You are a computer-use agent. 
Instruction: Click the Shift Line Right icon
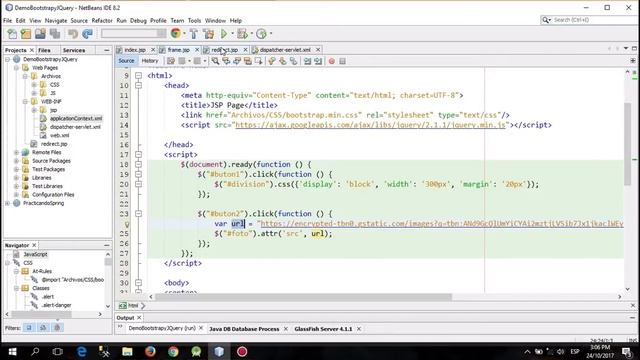[318, 61]
